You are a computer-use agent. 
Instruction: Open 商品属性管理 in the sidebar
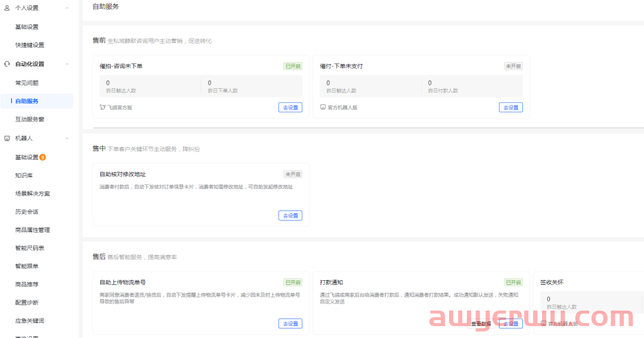[x=32, y=230]
